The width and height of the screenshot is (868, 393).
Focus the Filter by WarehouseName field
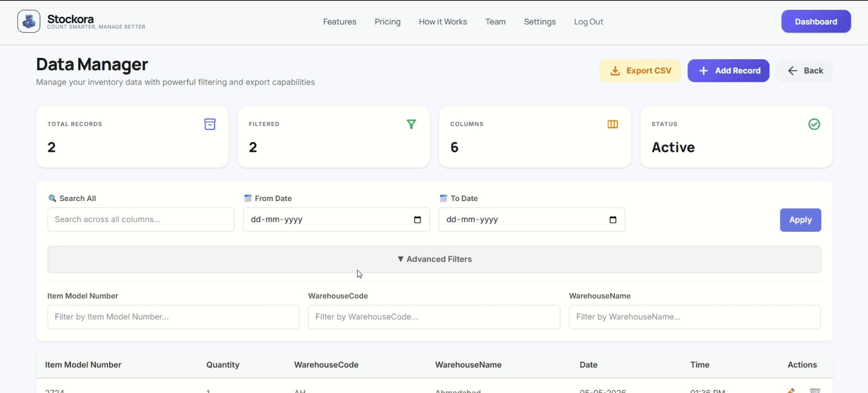pos(695,317)
